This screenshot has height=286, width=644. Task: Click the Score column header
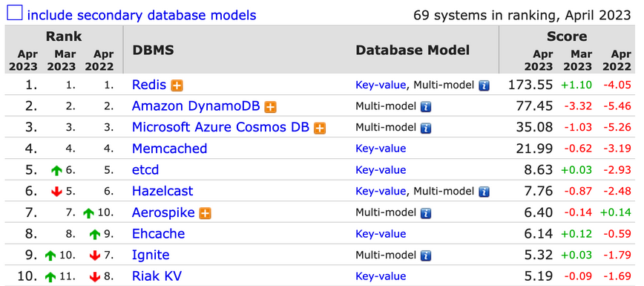(x=567, y=36)
